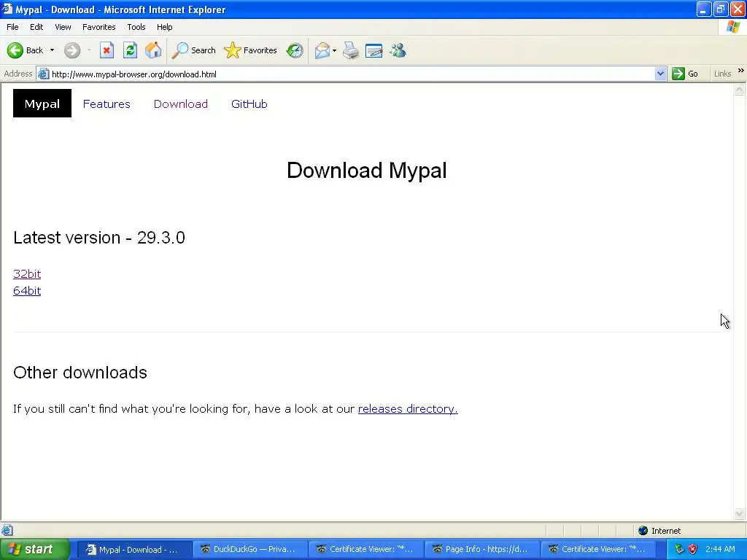Open the History clock icon
The image size is (747, 560).
point(295,50)
